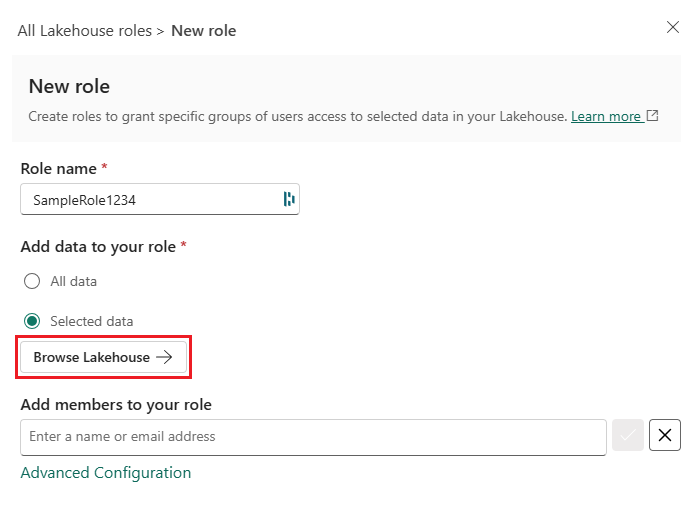Screen dimensions: 700x517
Task: Click the "Add members to your role" label
Action: [x=116, y=405]
